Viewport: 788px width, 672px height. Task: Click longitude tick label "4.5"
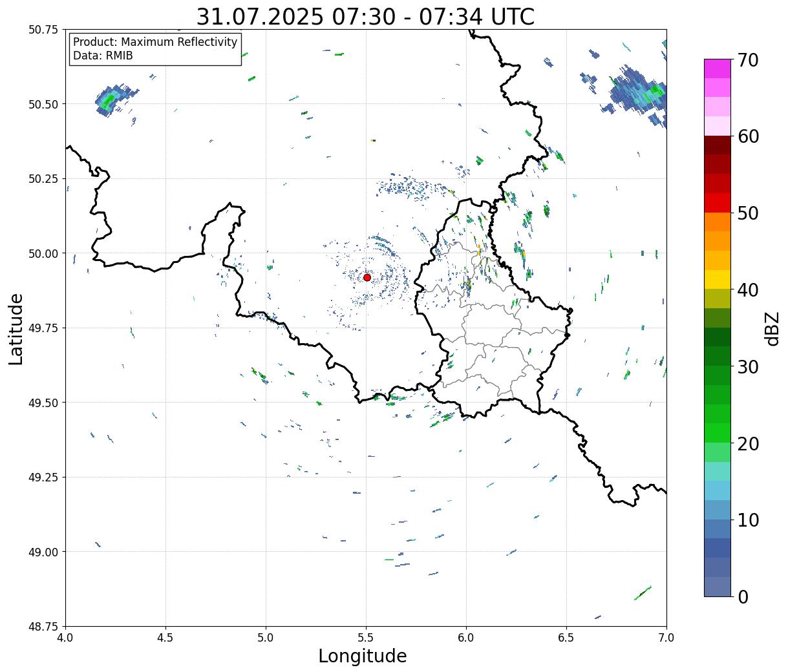click(x=165, y=638)
